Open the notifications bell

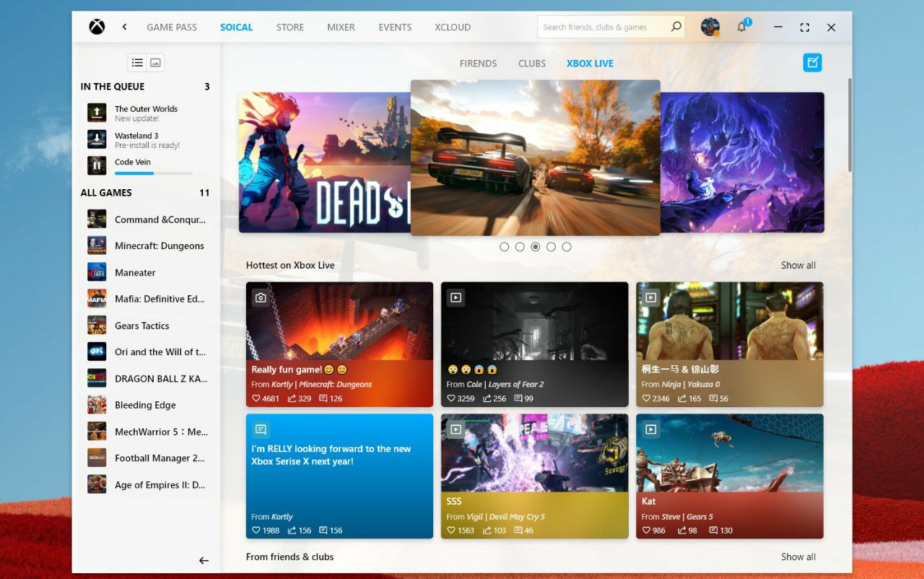741,27
